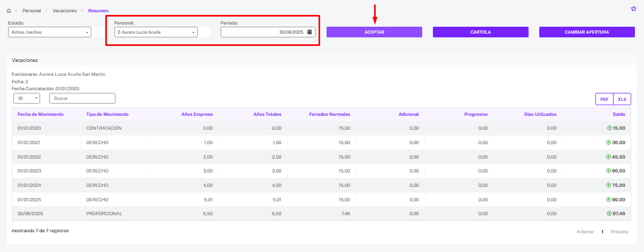Image resolution: width=644 pixels, height=252 pixels.
Task: Go to home via house icon
Action: click(x=9, y=10)
